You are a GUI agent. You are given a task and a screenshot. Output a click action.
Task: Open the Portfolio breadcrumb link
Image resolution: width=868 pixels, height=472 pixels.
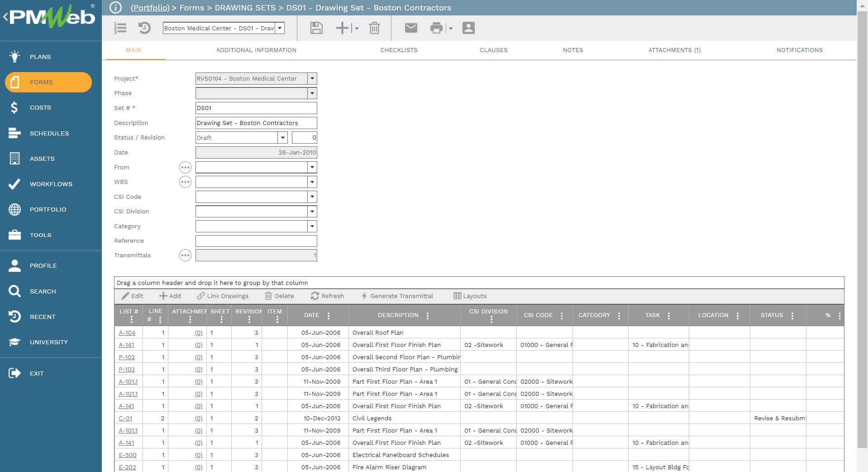(150, 8)
